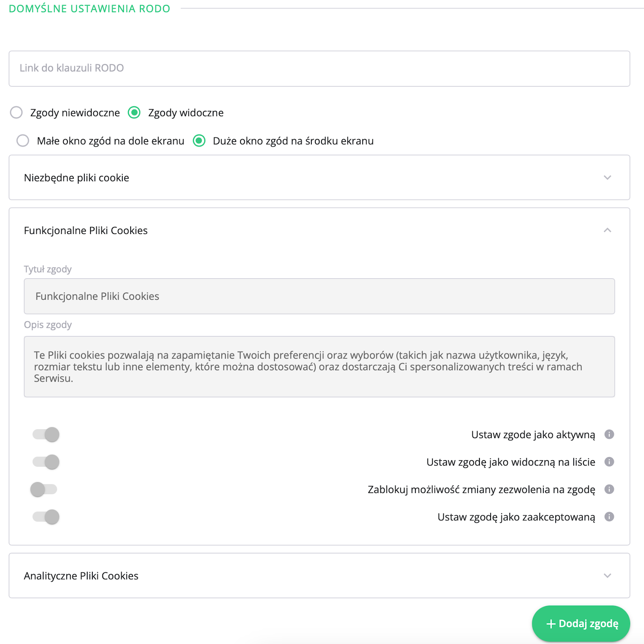Click the 'Opis zgody' description textarea
This screenshot has width=644, height=644.
pos(319,366)
